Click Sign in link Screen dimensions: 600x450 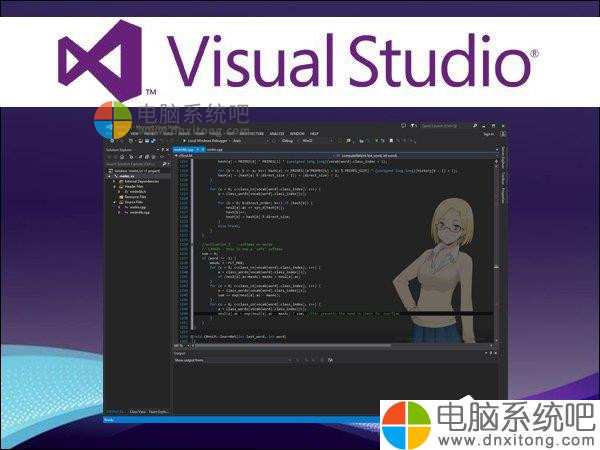pyautogui.click(x=489, y=134)
